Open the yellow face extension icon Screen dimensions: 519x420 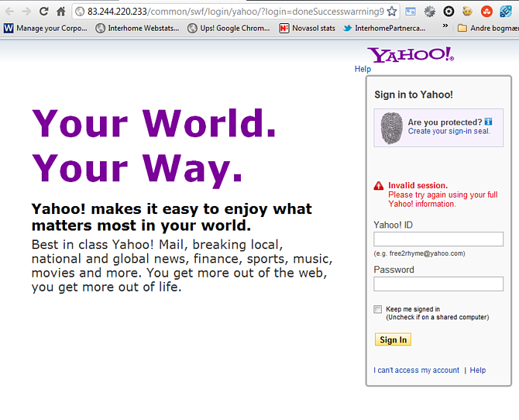467,12
